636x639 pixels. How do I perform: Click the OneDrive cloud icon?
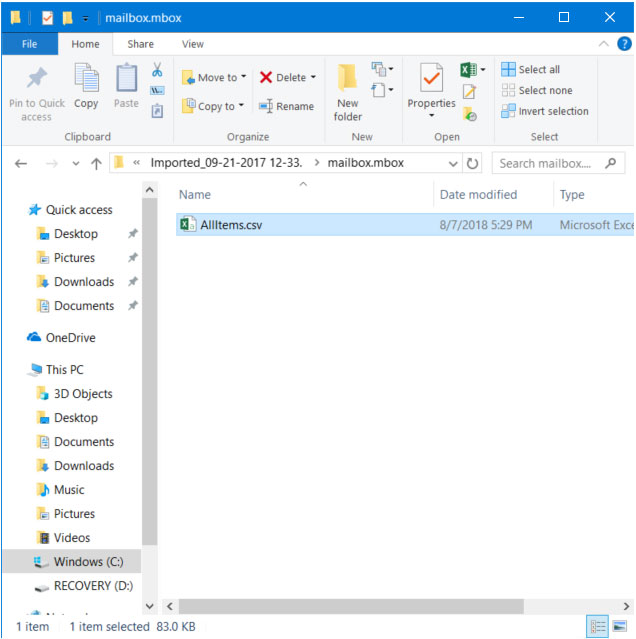click(34, 337)
